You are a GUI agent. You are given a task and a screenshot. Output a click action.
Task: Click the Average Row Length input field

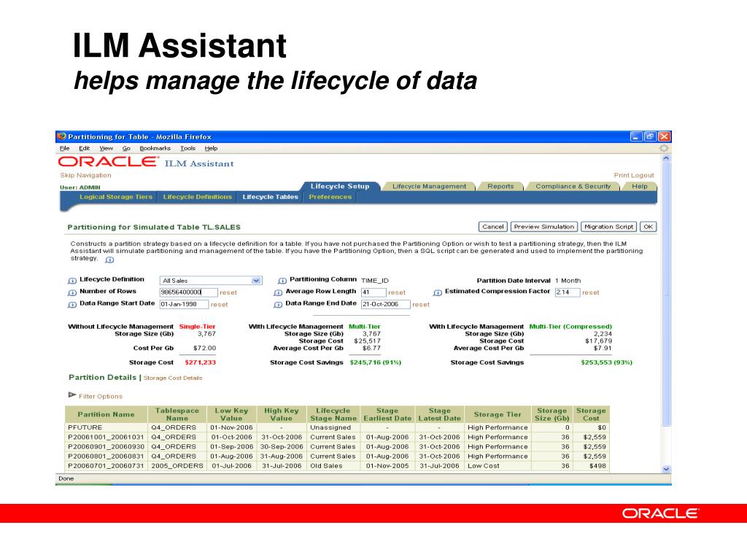pos(373,292)
